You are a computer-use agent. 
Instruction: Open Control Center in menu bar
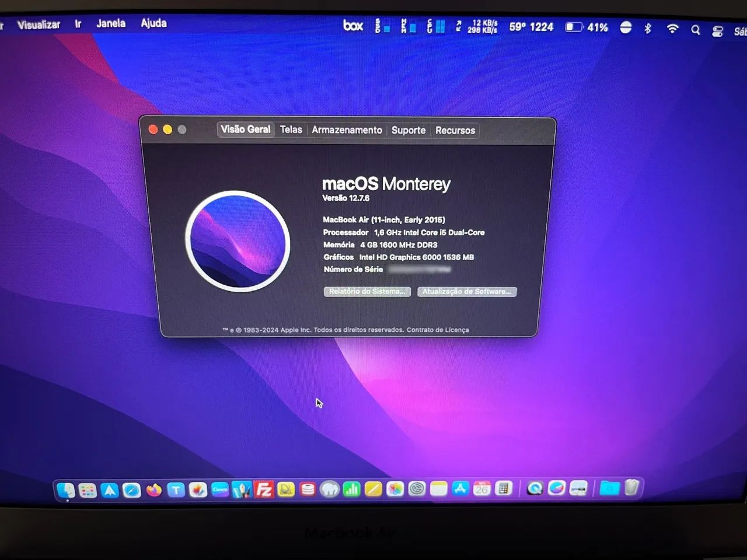(717, 31)
